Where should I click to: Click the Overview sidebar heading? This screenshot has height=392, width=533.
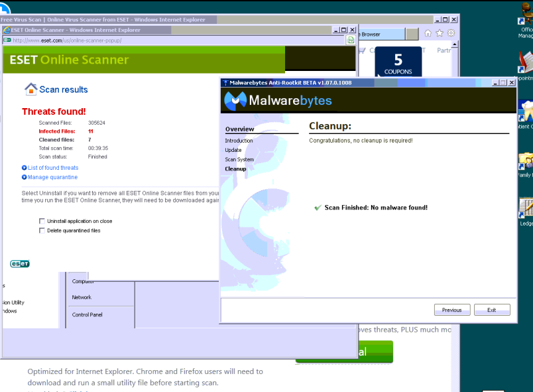239,129
